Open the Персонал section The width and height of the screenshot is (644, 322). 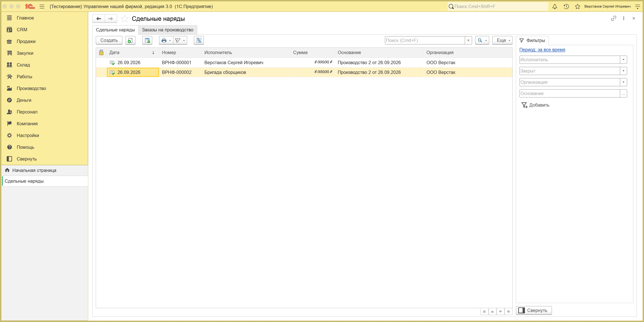tap(27, 112)
